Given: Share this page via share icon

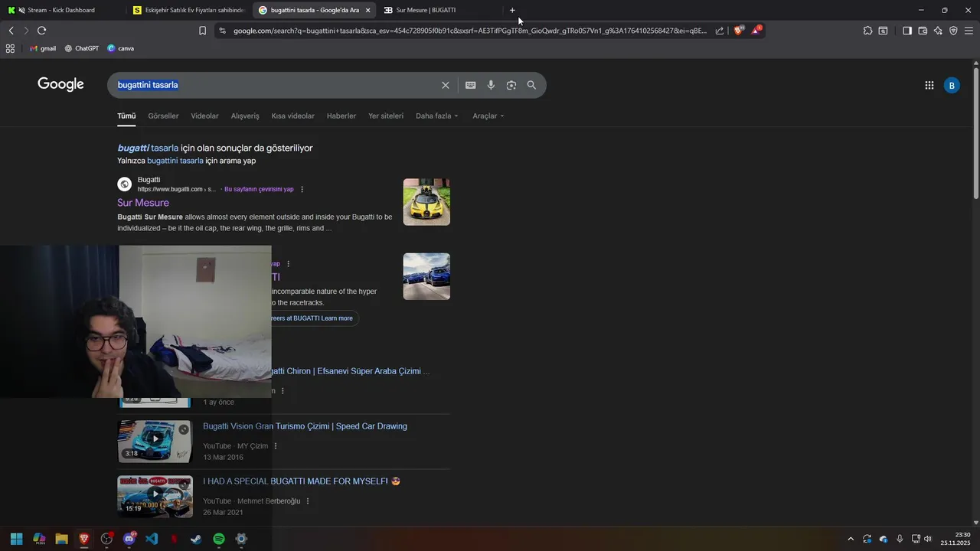Looking at the screenshot, I should (x=720, y=31).
